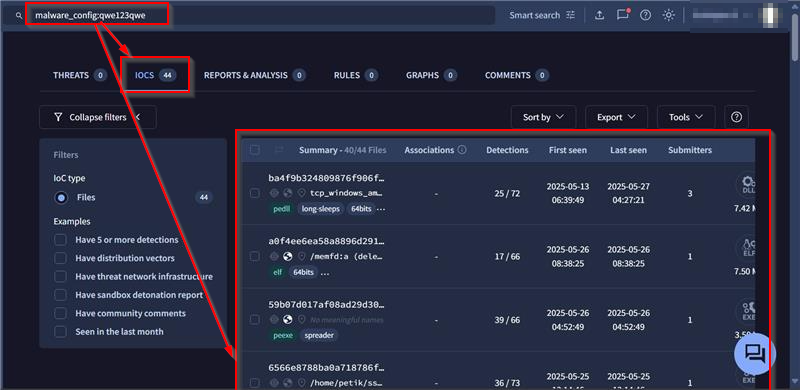Click the globe icon in 59b07d017 row

[288, 320]
